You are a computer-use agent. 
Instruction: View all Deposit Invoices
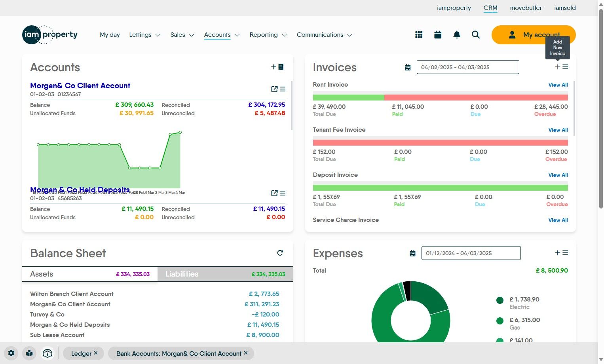pyautogui.click(x=558, y=175)
